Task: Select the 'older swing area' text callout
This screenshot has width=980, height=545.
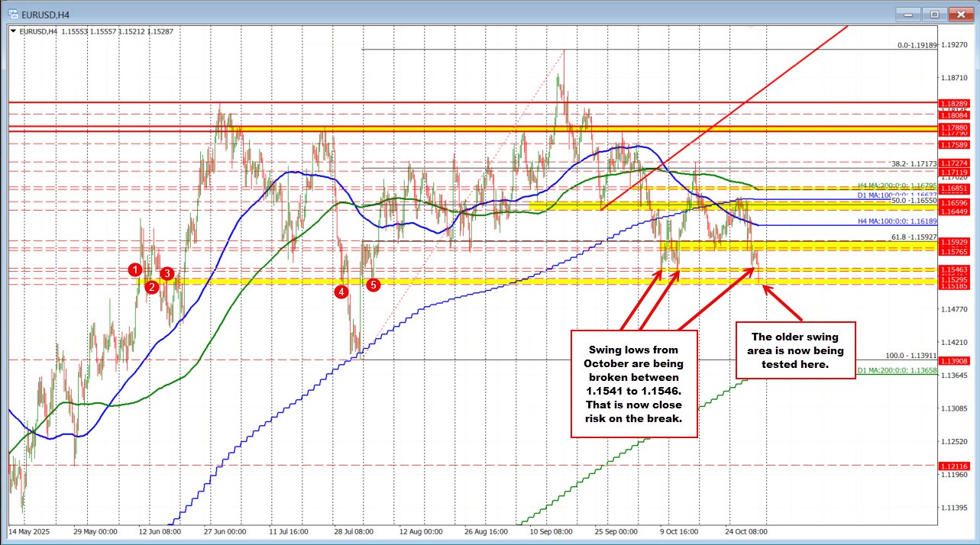Action: click(x=795, y=350)
